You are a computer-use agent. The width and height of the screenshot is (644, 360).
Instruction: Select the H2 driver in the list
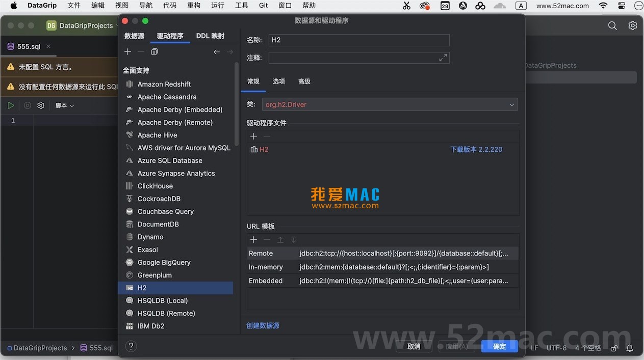click(x=175, y=288)
